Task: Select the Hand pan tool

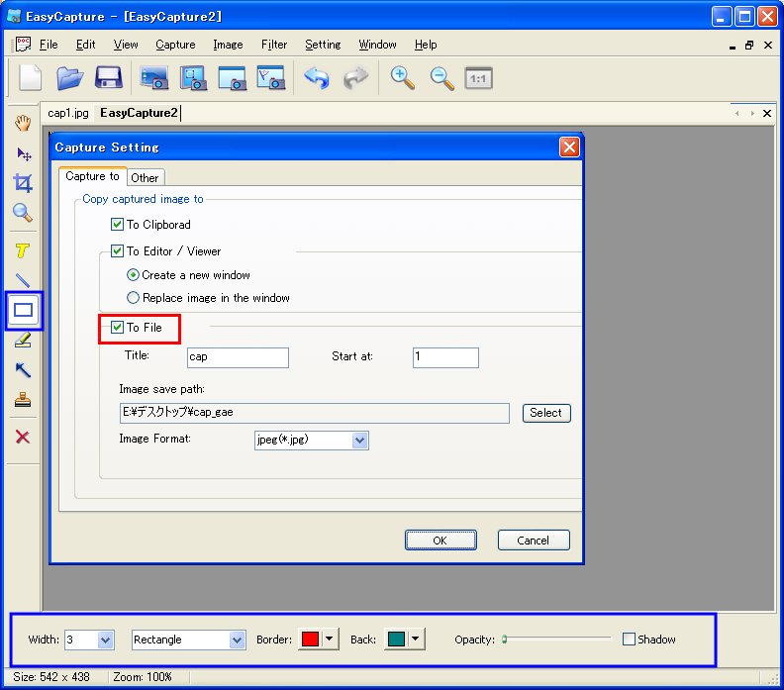Action: pos(23,123)
